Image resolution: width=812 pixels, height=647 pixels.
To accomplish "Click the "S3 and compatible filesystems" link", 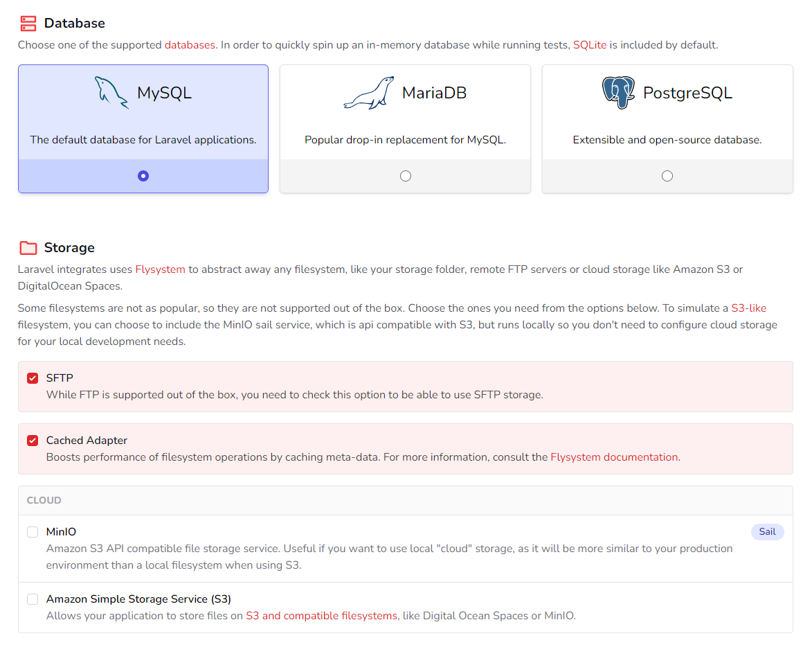I will coord(321,614).
